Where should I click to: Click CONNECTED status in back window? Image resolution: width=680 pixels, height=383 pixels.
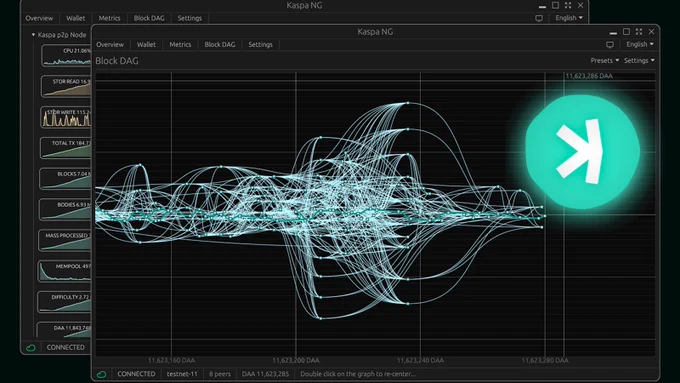coord(65,347)
